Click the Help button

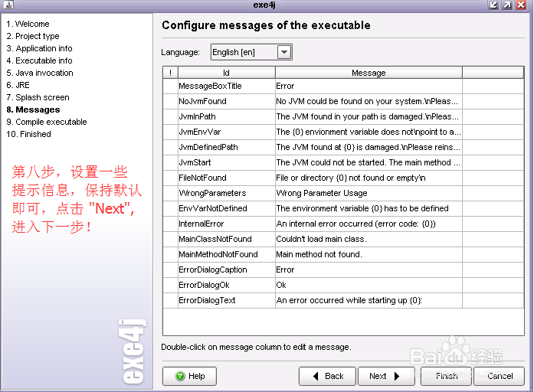[189, 376]
